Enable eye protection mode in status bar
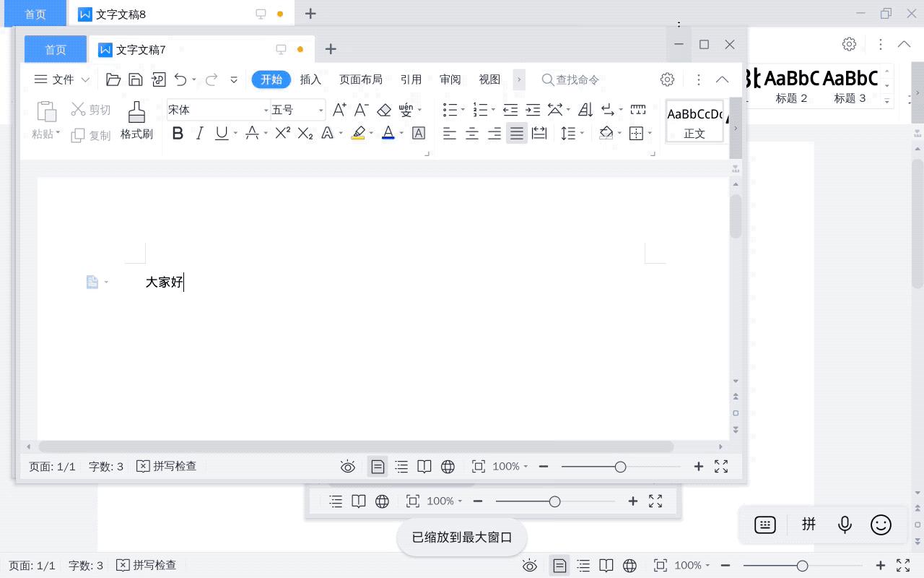 click(x=347, y=466)
